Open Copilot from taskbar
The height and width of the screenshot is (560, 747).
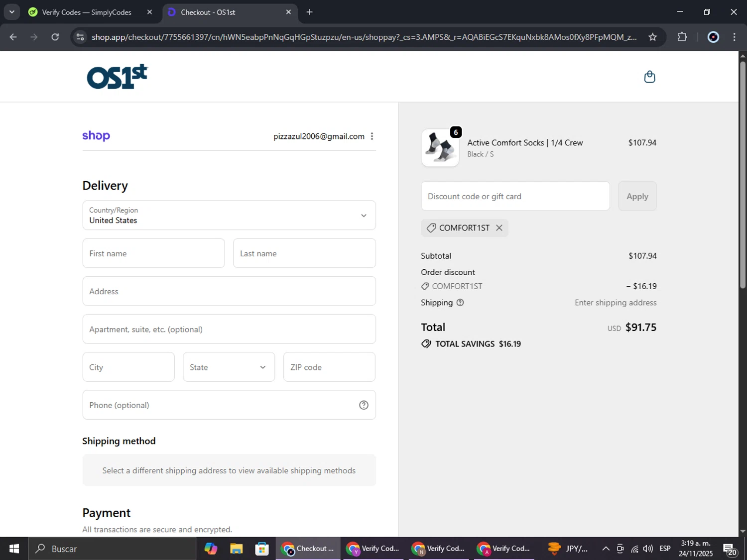[211, 549]
